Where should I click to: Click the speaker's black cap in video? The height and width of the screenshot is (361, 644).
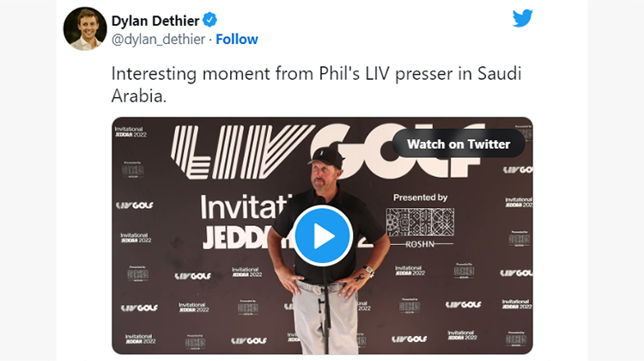point(325,156)
